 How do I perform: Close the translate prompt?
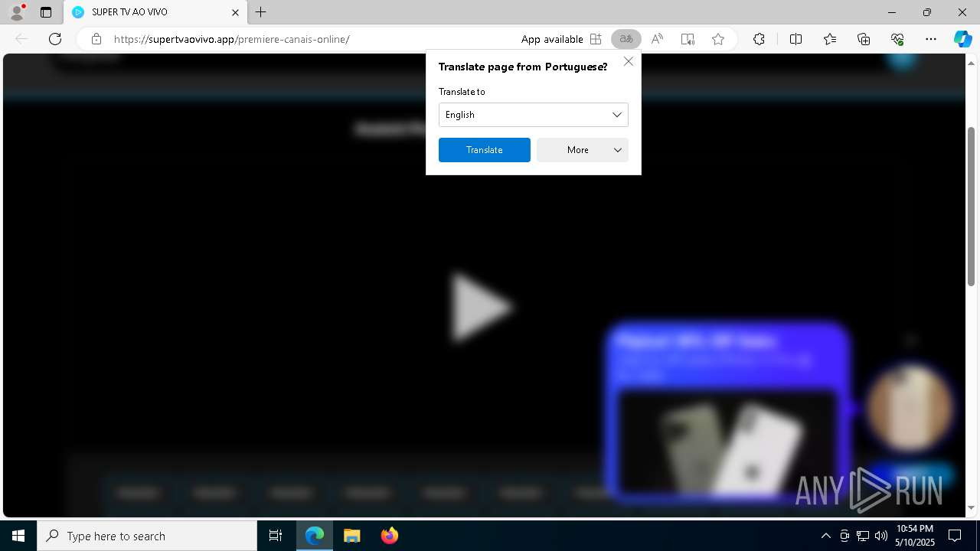click(629, 61)
